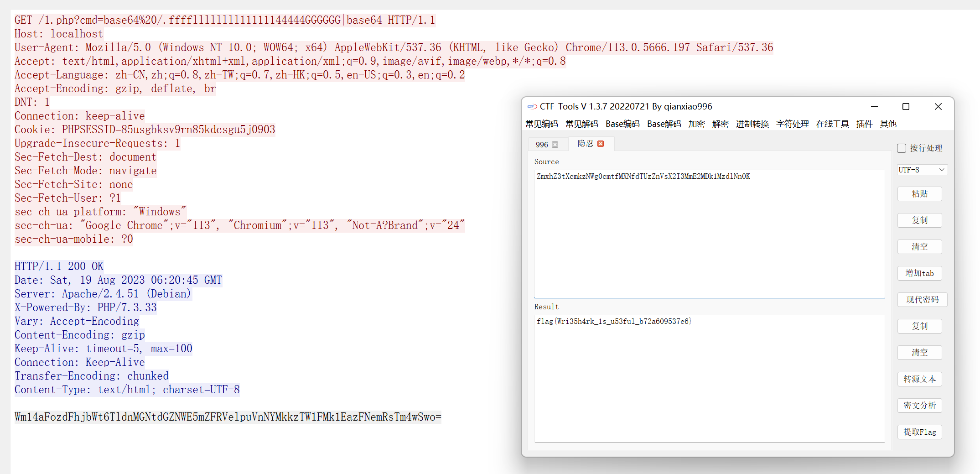
Task: Click the X-Powered-By: PHP header line
Action: pos(86,307)
